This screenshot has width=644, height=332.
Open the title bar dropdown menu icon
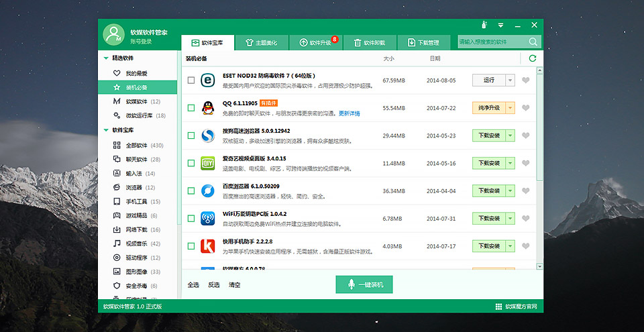coord(500,25)
